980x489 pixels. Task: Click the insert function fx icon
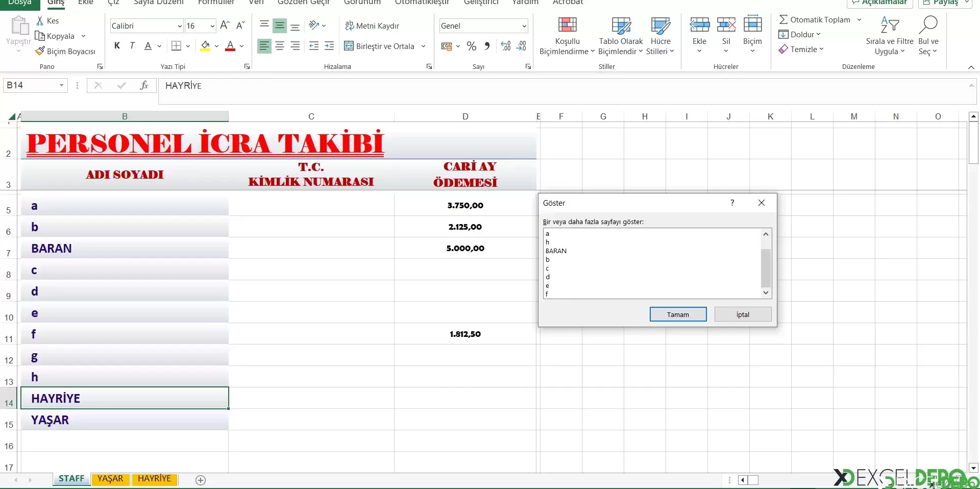(x=144, y=85)
